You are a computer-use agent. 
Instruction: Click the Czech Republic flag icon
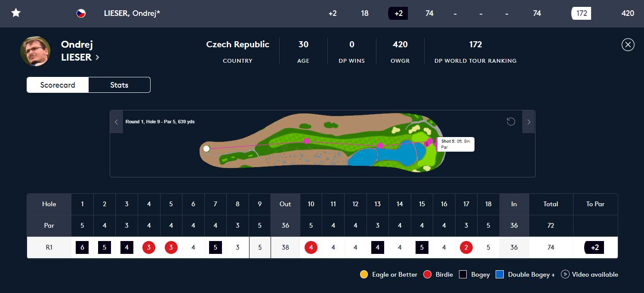[81, 13]
